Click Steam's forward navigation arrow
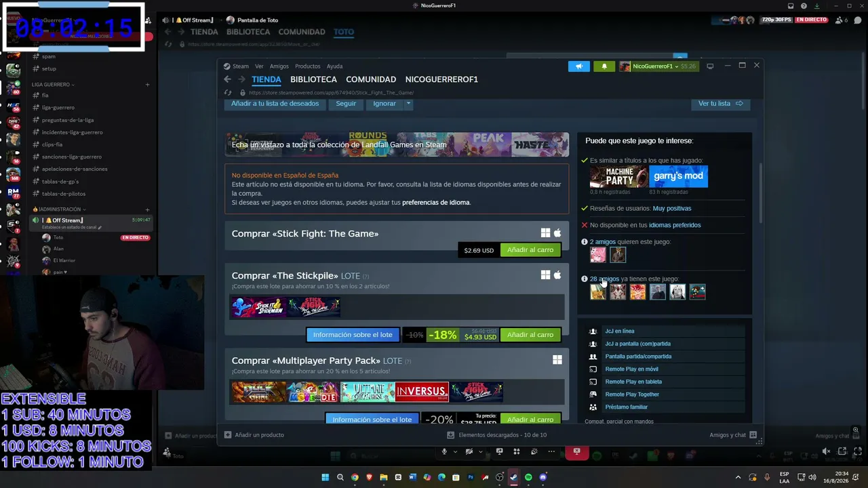Screen dimensions: 868x488 pyautogui.click(x=241, y=79)
